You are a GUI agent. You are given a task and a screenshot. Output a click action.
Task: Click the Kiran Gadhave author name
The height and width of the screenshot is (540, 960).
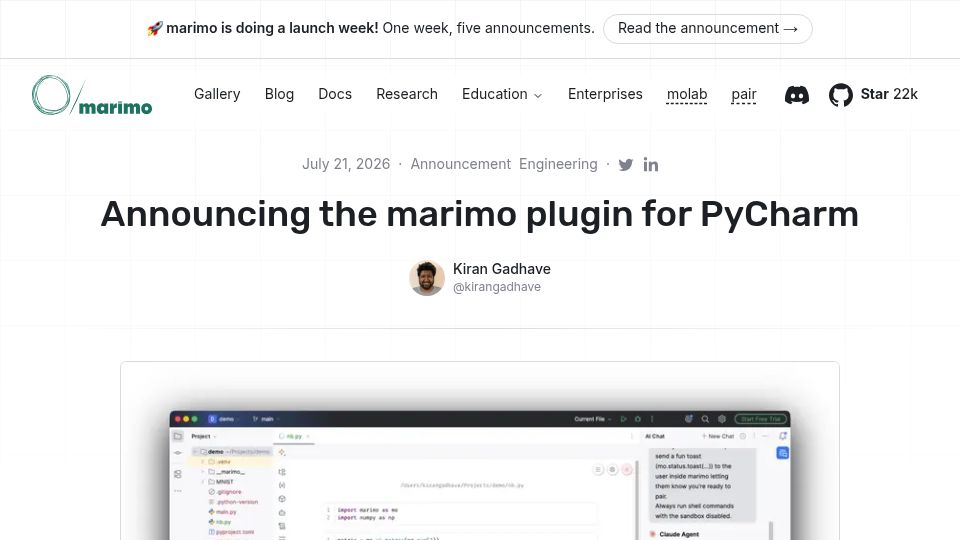502,269
